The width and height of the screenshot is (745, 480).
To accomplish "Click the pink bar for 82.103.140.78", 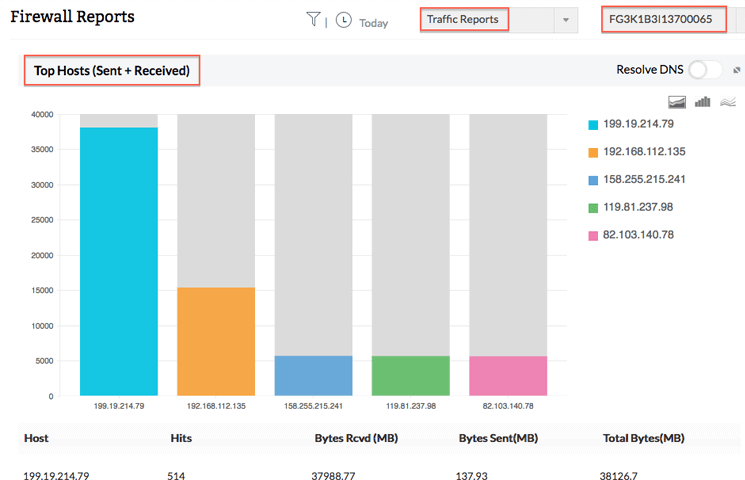I will (508, 375).
